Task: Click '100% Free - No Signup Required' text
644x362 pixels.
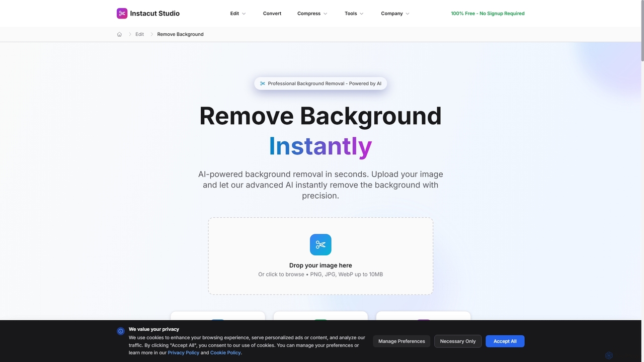Action: pos(488,14)
